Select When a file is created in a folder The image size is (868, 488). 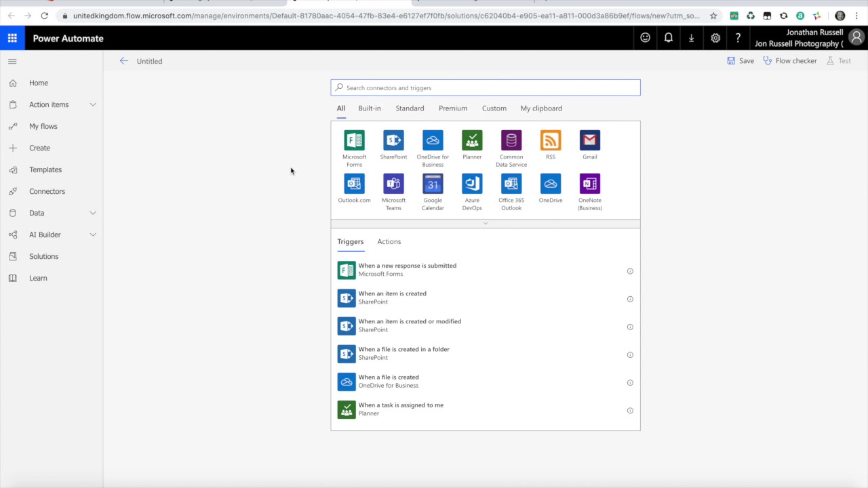pyautogui.click(x=486, y=353)
